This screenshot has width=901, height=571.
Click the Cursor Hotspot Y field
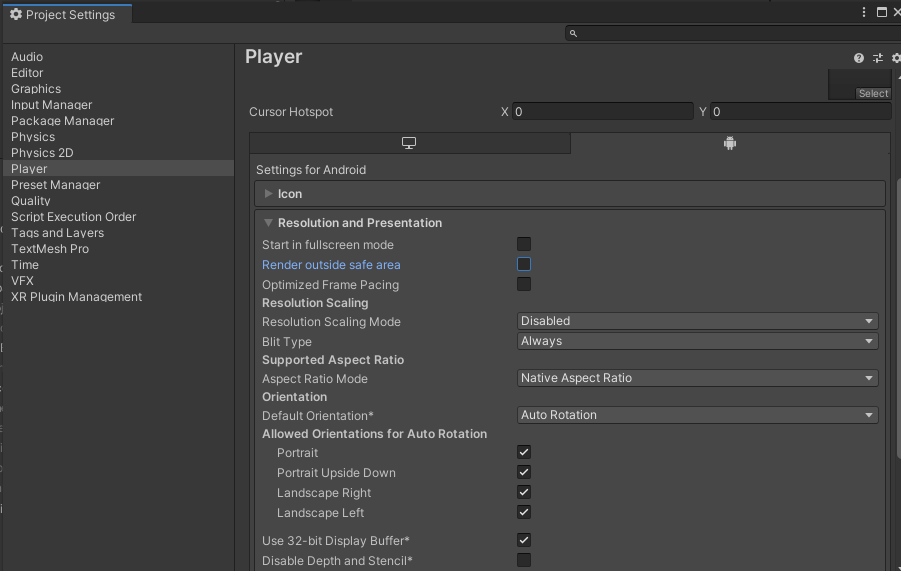[x=800, y=111]
